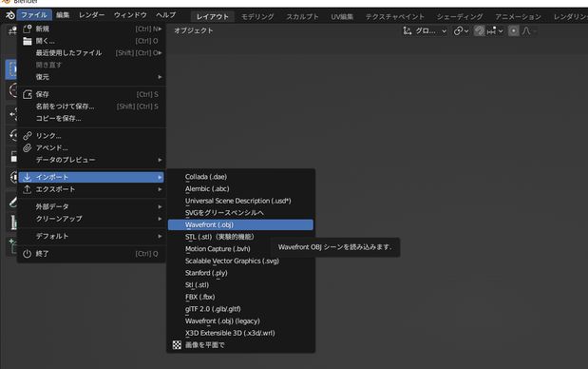Choose Wavefront (.obj) (legacy)
Image resolution: width=588 pixels, height=369 pixels.
point(240,320)
